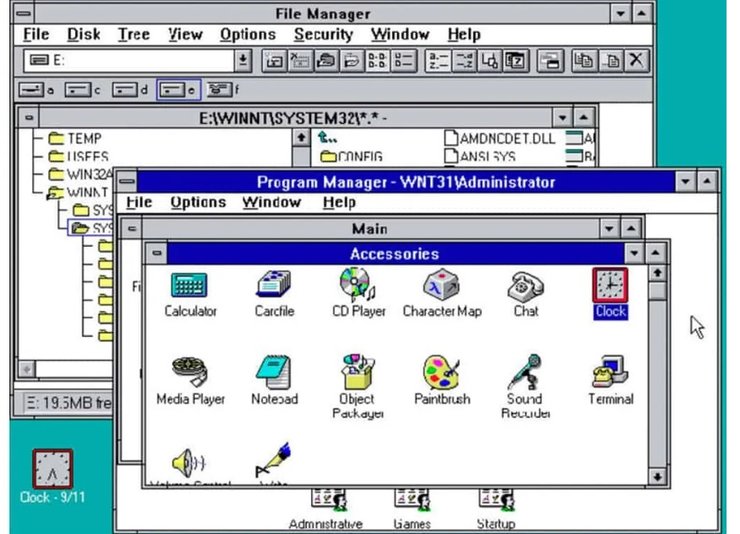Open the View menu in File Manager

[x=185, y=34]
